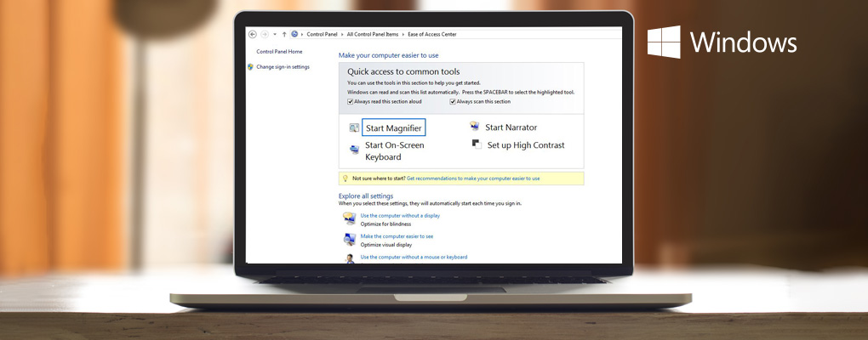The height and width of the screenshot is (340, 868).
Task: Click the 'Explore all settings' heading
Action: point(366,195)
